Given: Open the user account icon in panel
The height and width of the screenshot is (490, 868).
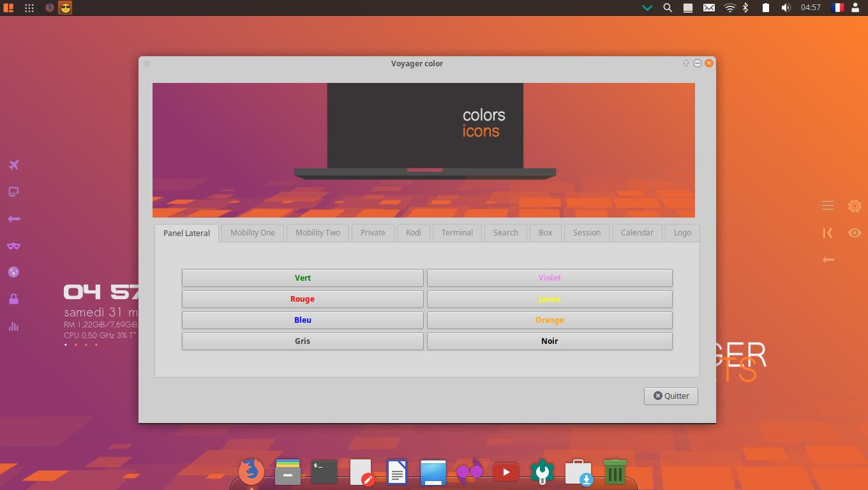Looking at the screenshot, I should pyautogui.click(x=855, y=8).
